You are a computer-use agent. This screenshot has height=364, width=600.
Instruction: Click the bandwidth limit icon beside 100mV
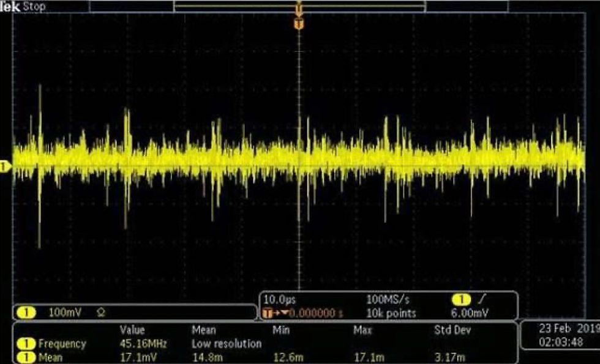[x=101, y=313]
